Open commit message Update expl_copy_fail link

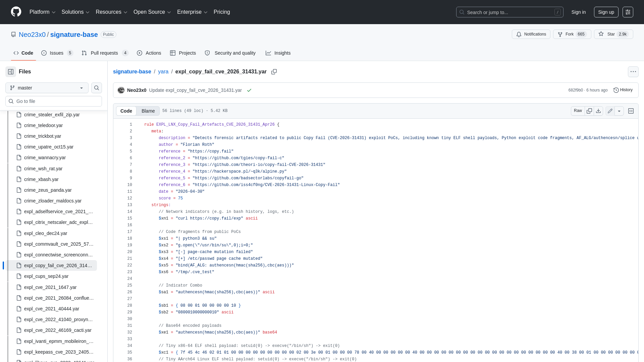(196, 90)
